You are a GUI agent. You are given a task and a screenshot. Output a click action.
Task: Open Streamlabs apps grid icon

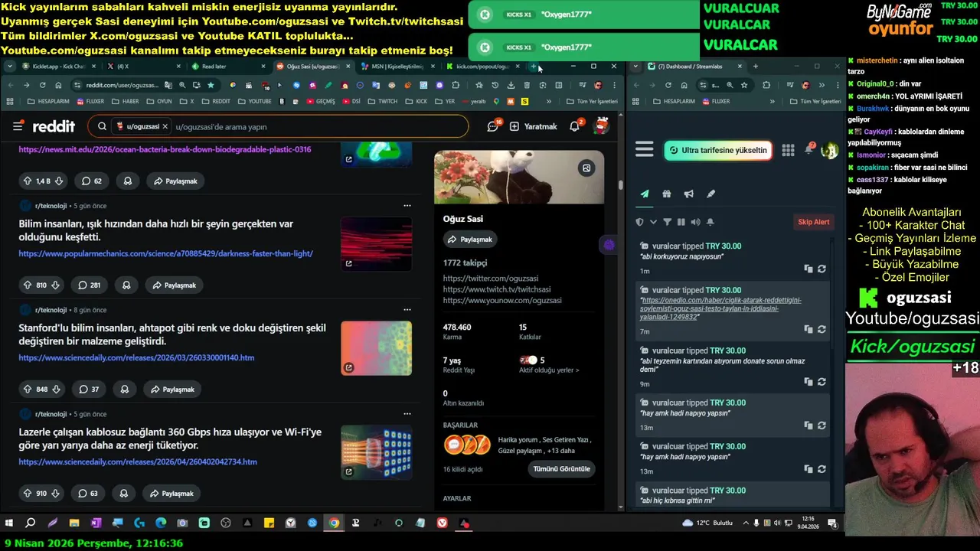(788, 150)
